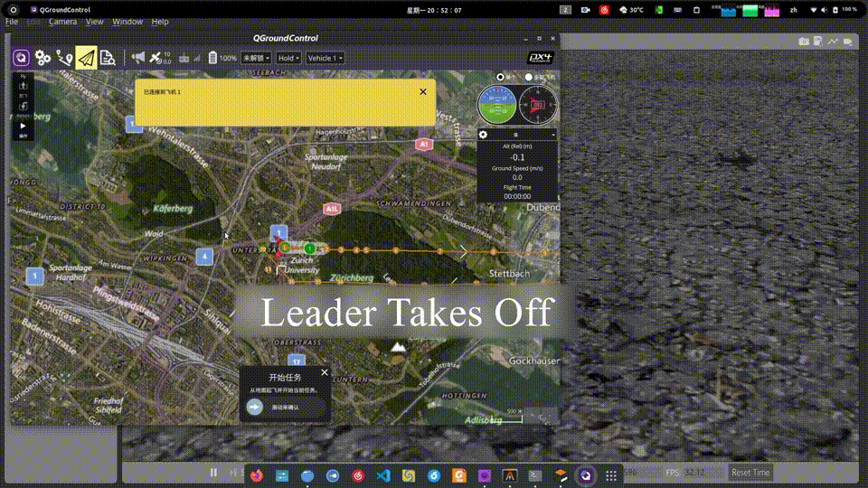This screenshot has width=868, height=488.
Task: Click green waypoint marker 1 on mission path
Action: pos(309,249)
